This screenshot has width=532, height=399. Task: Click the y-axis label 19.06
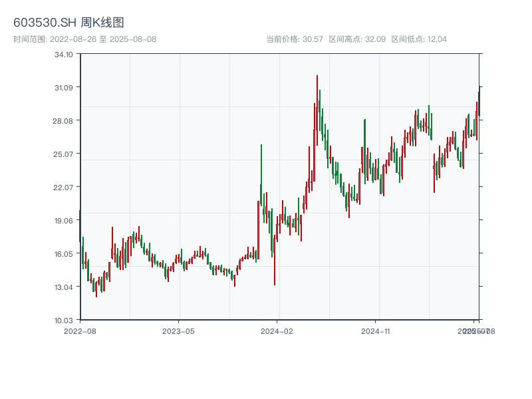point(64,221)
